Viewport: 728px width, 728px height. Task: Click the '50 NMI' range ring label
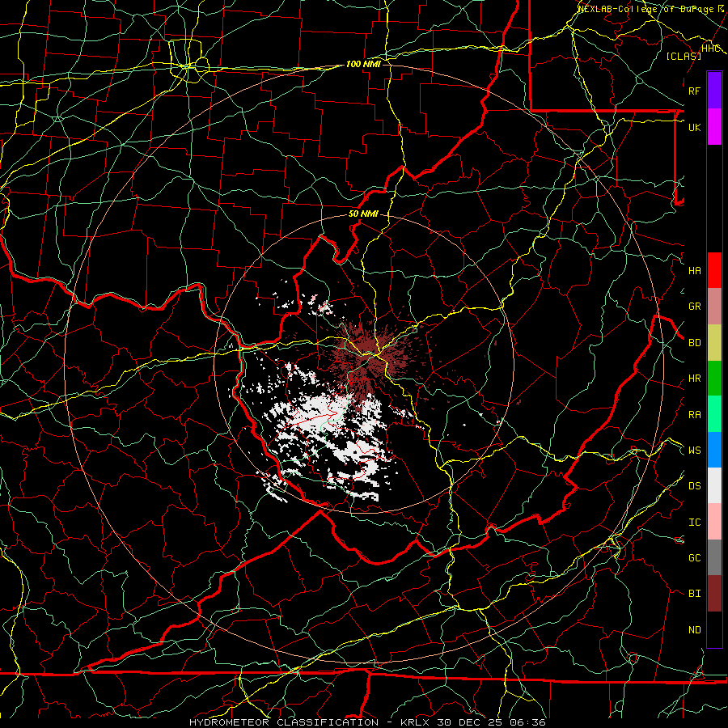coord(363,214)
